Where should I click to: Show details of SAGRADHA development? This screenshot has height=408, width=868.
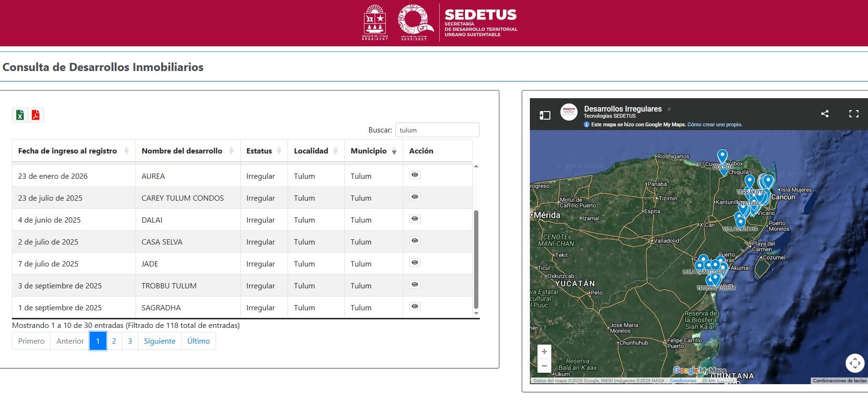point(414,306)
